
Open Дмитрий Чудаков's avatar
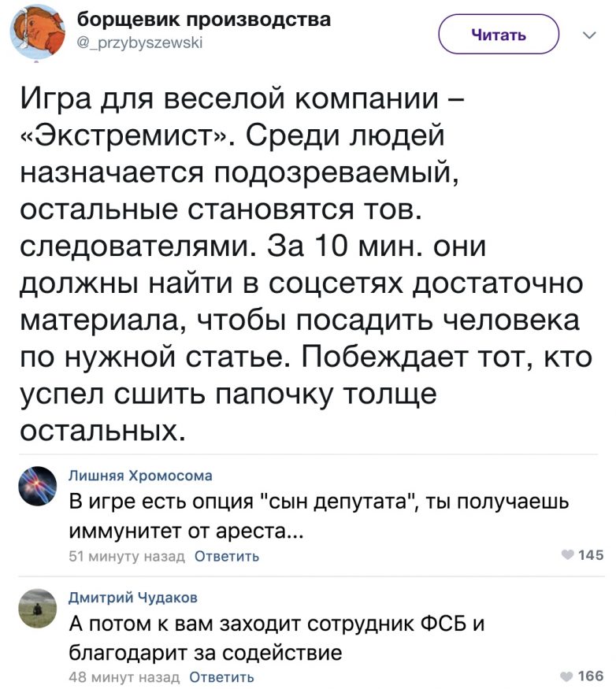[x=35, y=607]
